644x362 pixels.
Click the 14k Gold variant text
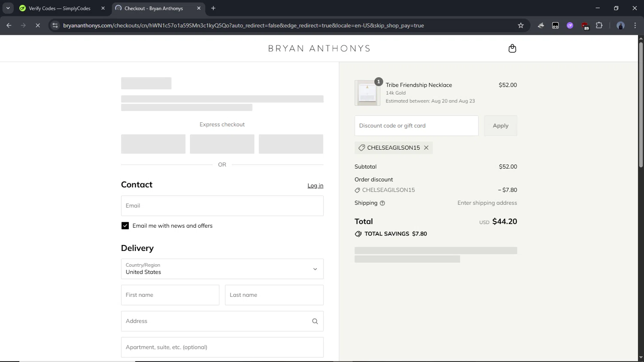(x=395, y=93)
